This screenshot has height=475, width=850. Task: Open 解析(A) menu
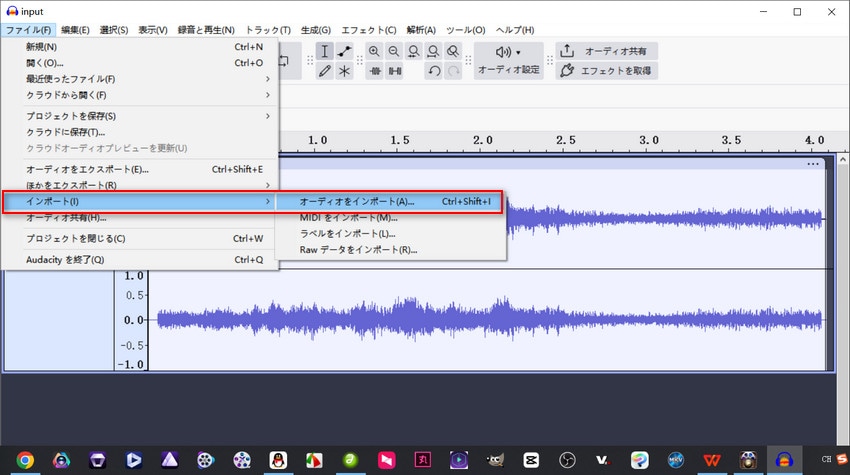(421, 30)
